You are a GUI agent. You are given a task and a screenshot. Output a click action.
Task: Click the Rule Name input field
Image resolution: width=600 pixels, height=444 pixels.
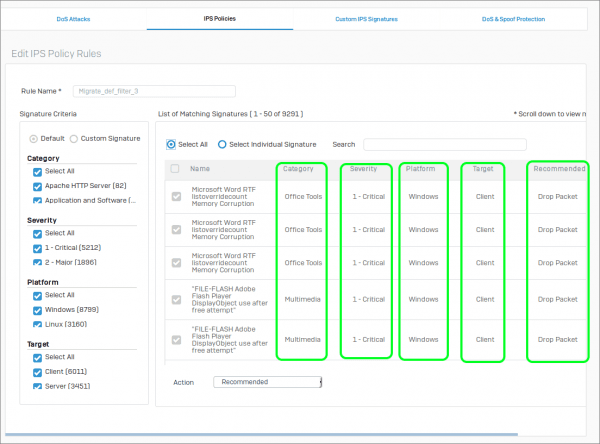[x=154, y=91]
